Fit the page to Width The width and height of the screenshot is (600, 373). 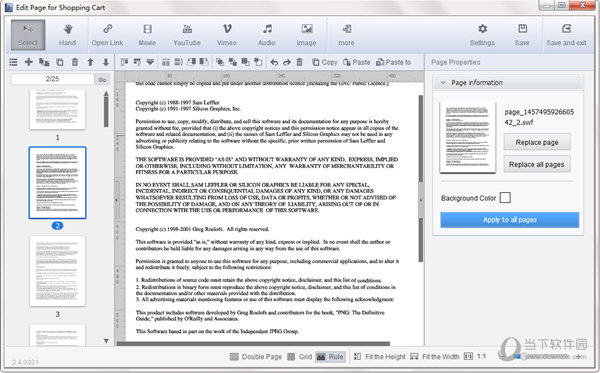pyautogui.click(x=435, y=357)
